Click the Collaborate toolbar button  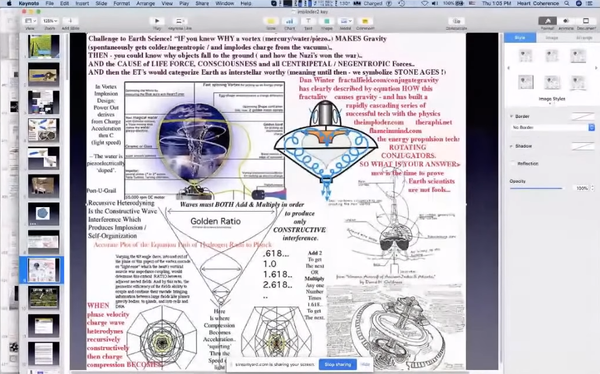(456, 21)
